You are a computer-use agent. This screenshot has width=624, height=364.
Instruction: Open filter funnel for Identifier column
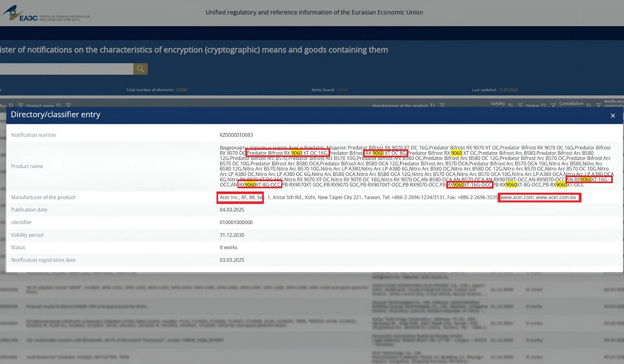click(21, 105)
